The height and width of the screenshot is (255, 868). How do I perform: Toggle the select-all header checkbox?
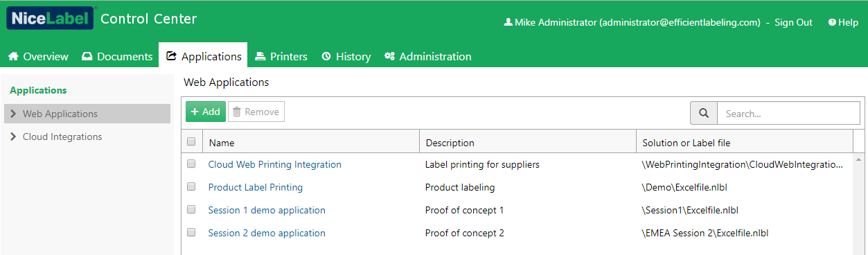point(191,141)
